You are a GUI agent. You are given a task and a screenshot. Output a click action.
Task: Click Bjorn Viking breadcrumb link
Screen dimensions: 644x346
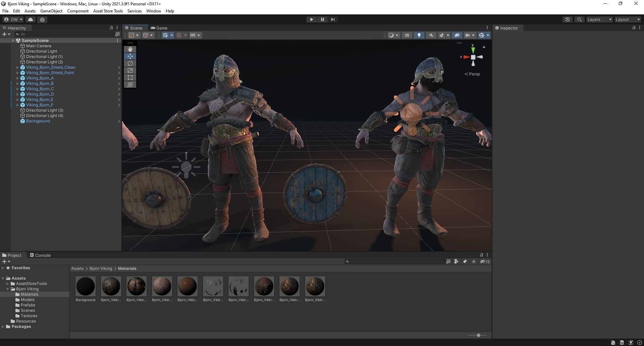pos(101,269)
